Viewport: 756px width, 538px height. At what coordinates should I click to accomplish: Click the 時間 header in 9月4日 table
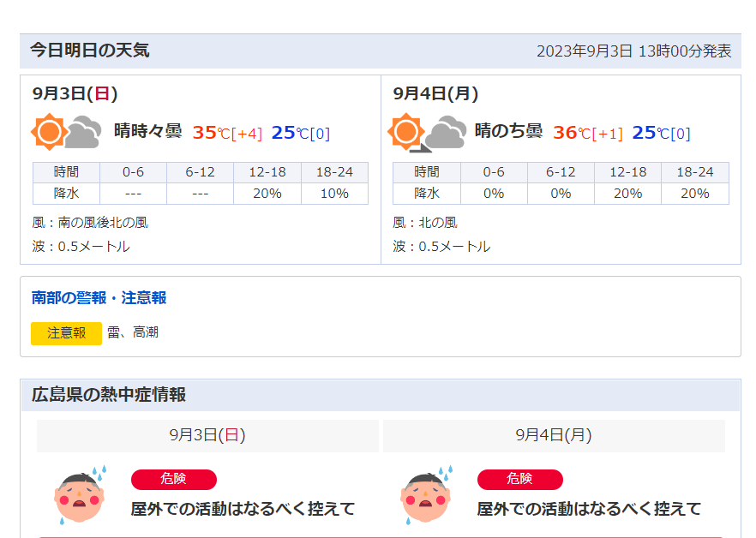point(427,172)
